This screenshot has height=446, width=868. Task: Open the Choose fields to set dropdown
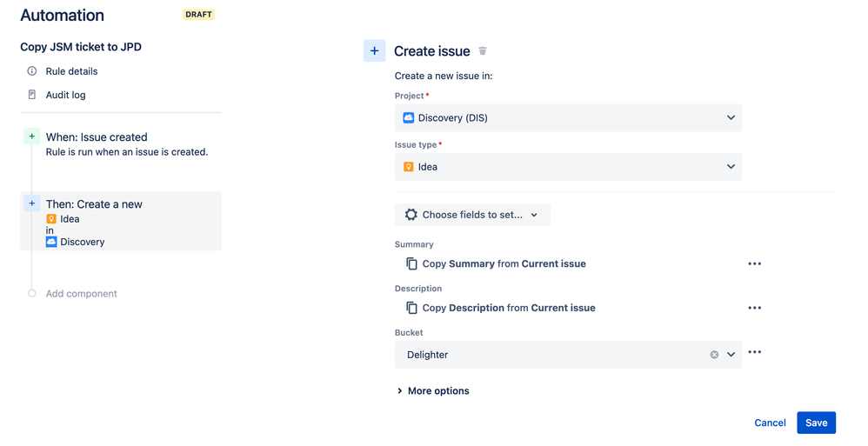coord(472,215)
